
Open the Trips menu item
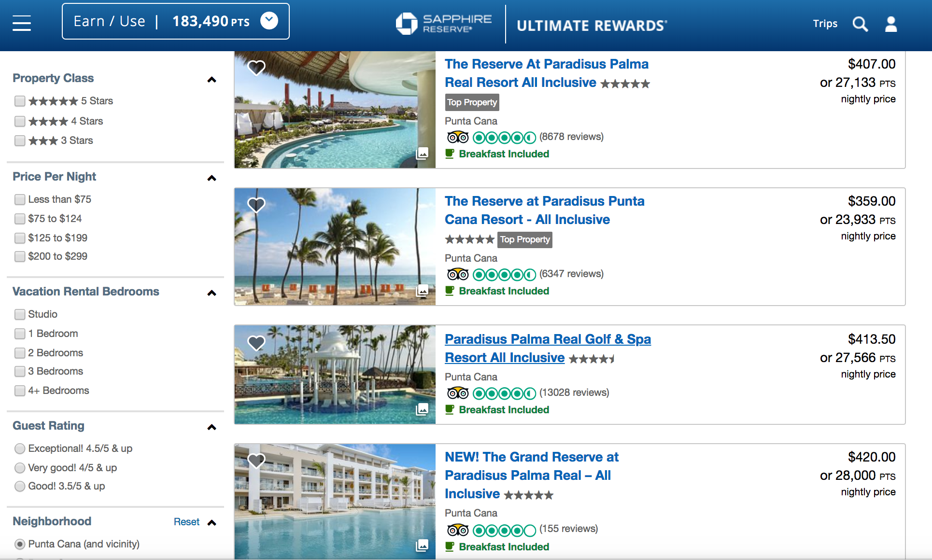[x=825, y=24]
